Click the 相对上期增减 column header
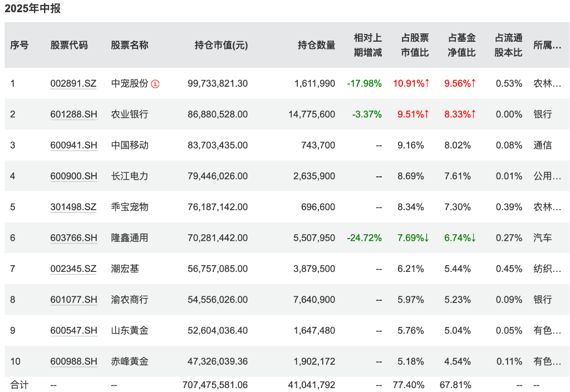This screenshot has width=570, height=392. tap(368, 45)
